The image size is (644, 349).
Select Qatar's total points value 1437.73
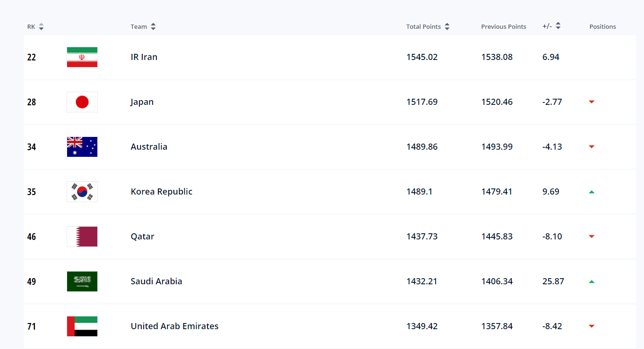pyautogui.click(x=422, y=237)
